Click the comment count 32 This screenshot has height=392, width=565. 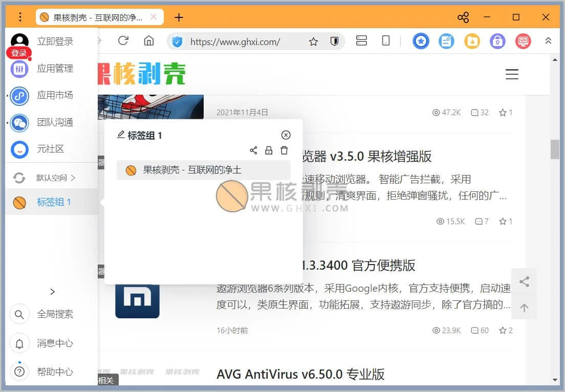(x=480, y=113)
